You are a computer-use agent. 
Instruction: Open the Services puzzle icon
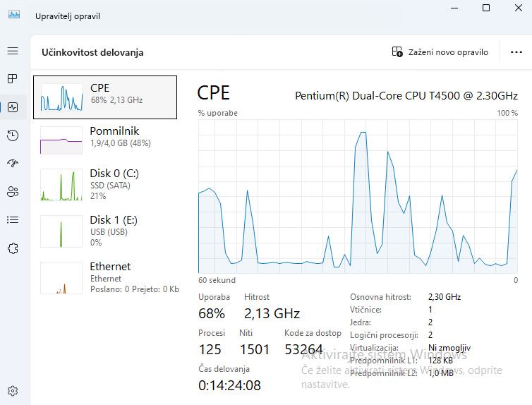click(x=13, y=248)
